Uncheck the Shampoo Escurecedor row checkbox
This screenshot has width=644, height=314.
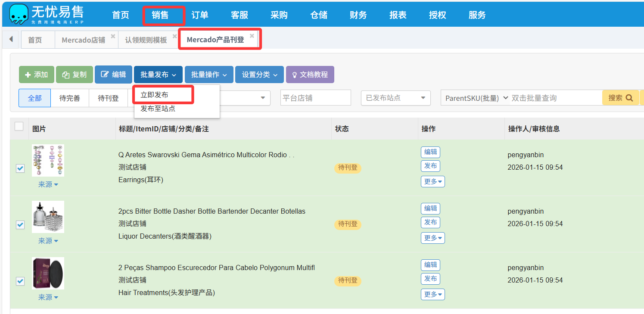pos(20,281)
